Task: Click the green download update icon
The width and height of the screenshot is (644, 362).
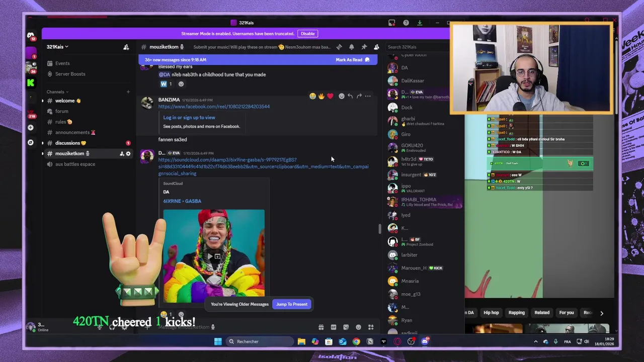Action: [x=420, y=23]
